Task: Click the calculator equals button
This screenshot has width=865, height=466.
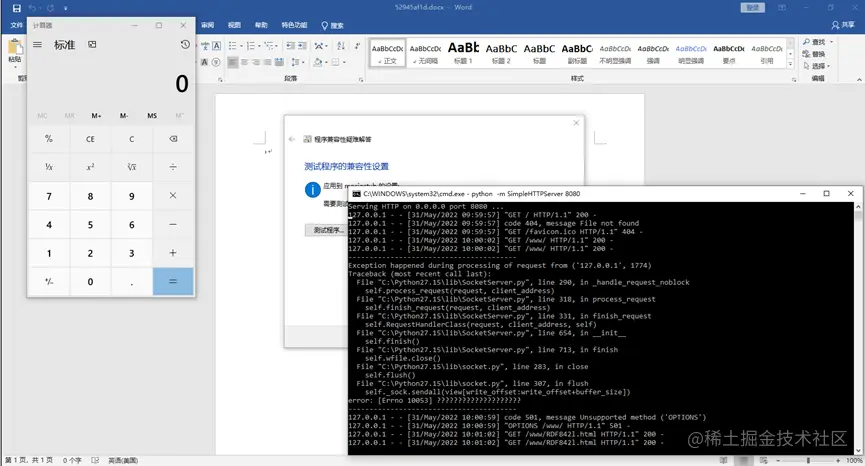Action: [x=173, y=281]
